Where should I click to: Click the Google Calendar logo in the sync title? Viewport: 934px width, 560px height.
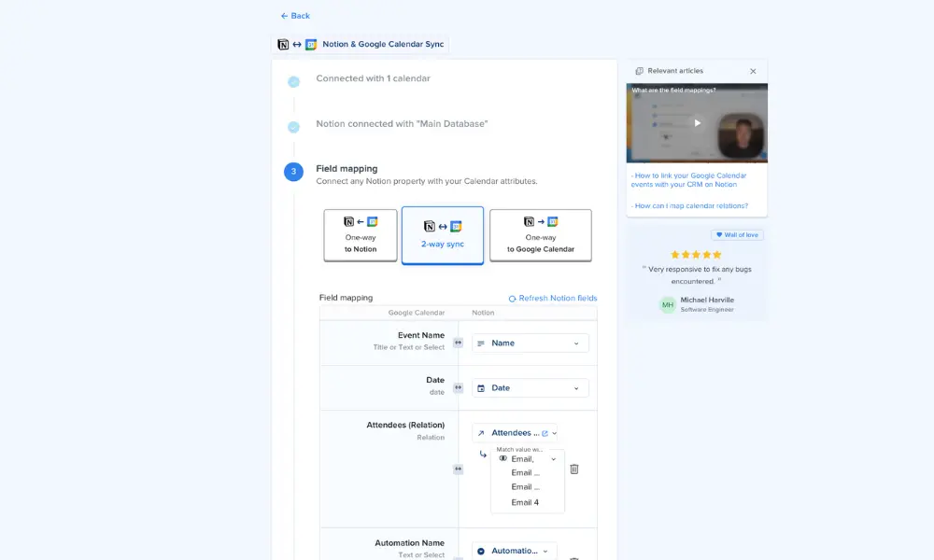311,44
